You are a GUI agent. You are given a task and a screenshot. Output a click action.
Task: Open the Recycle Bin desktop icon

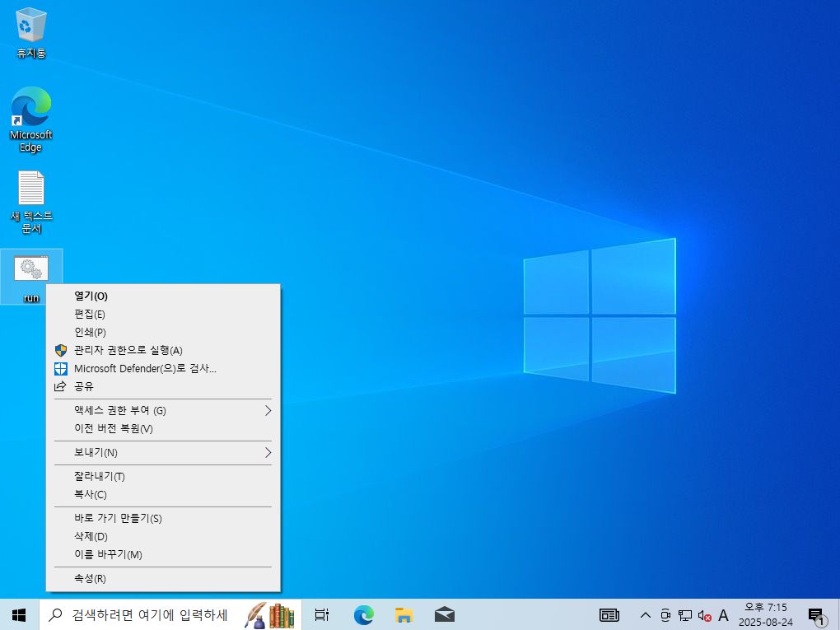[31, 32]
